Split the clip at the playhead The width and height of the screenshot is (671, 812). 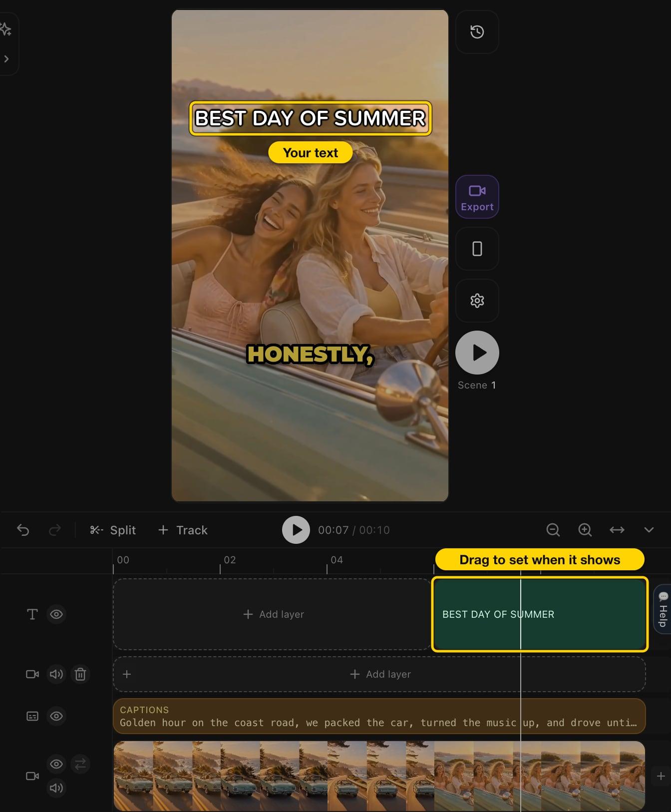click(113, 530)
